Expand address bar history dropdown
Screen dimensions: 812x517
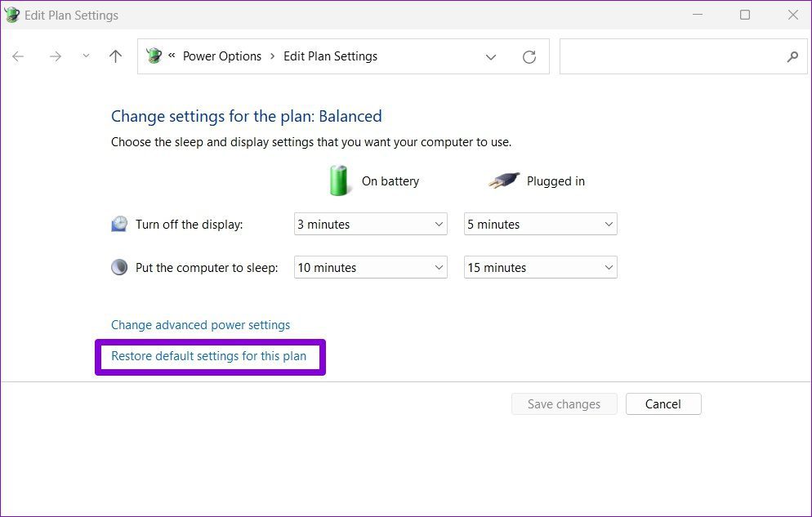coord(491,56)
